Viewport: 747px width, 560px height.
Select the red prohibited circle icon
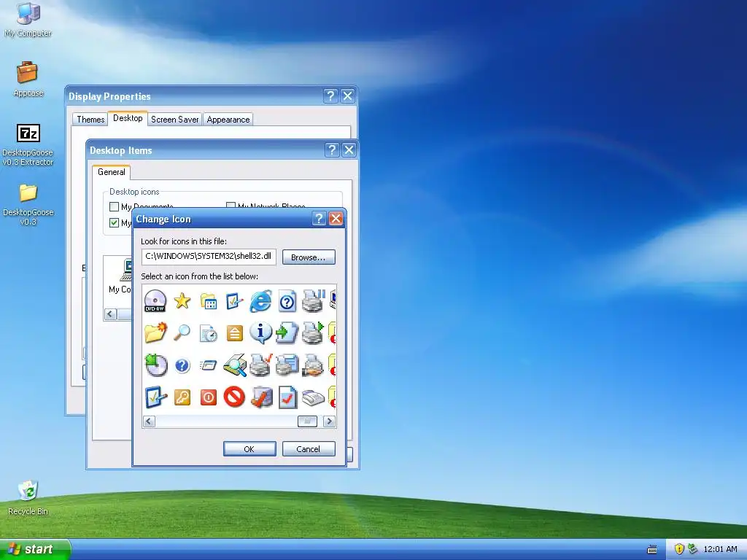pyautogui.click(x=234, y=397)
